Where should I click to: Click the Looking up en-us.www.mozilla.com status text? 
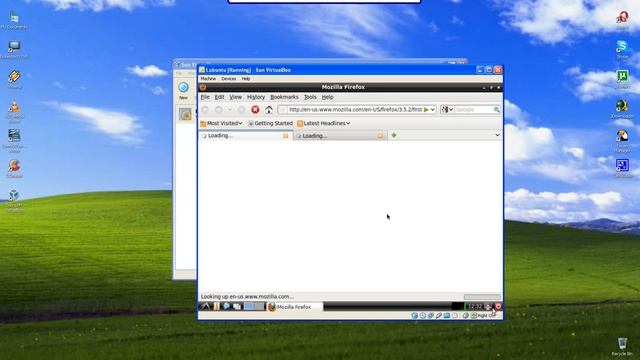247,297
